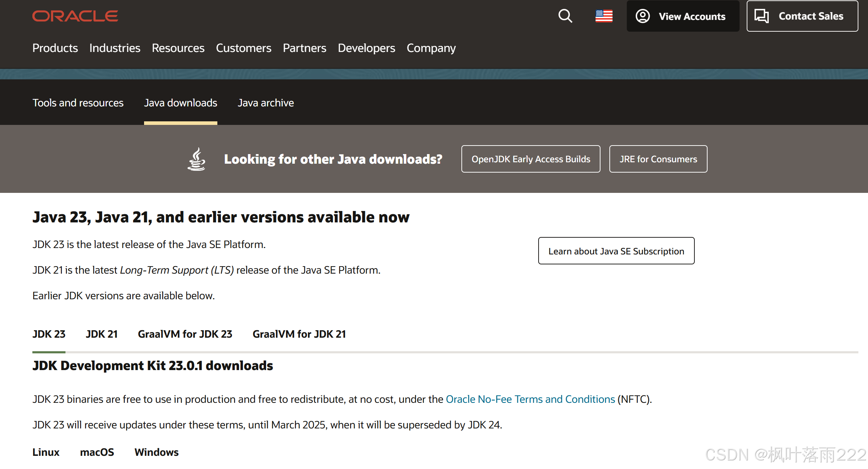Open View Accounts
The width and height of the screenshot is (868, 469).
point(683,16)
